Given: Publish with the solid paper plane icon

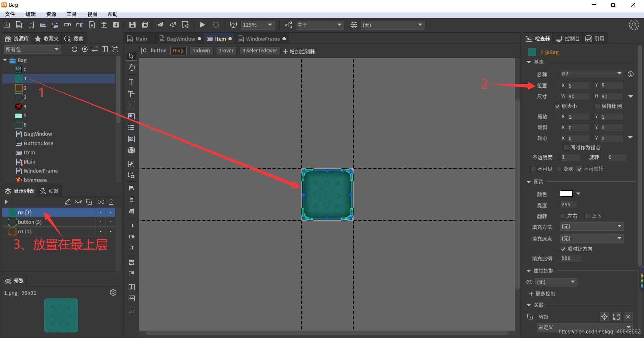Looking at the screenshot, I should [160, 25].
